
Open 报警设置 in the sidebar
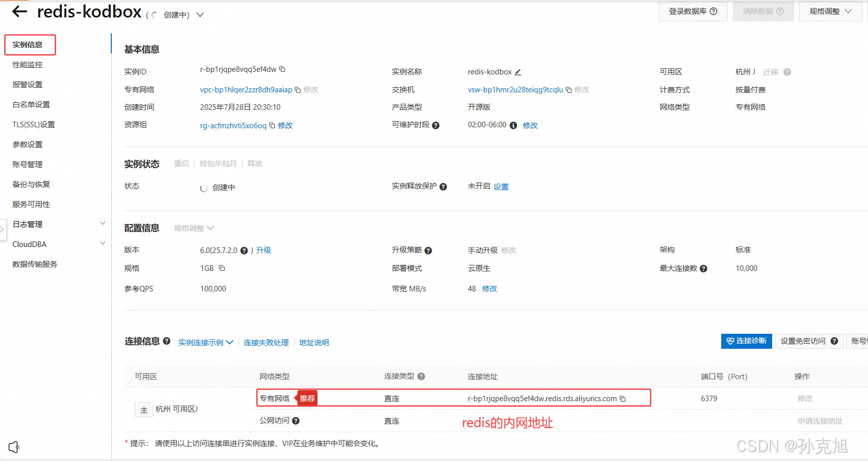tap(27, 85)
